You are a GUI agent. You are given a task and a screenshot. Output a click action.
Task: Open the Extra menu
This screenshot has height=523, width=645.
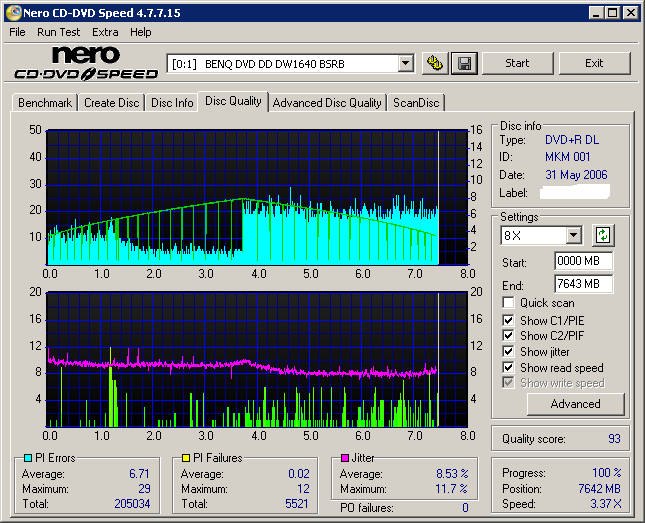pos(105,32)
